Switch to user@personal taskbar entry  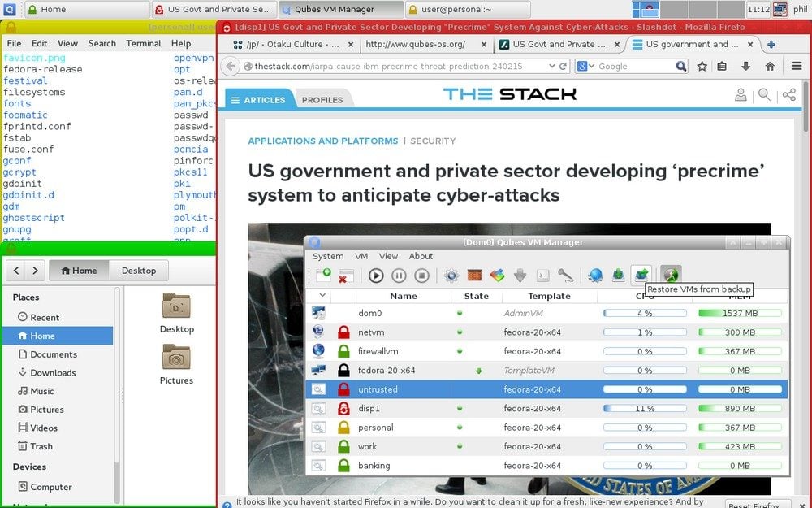coord(469,9)
